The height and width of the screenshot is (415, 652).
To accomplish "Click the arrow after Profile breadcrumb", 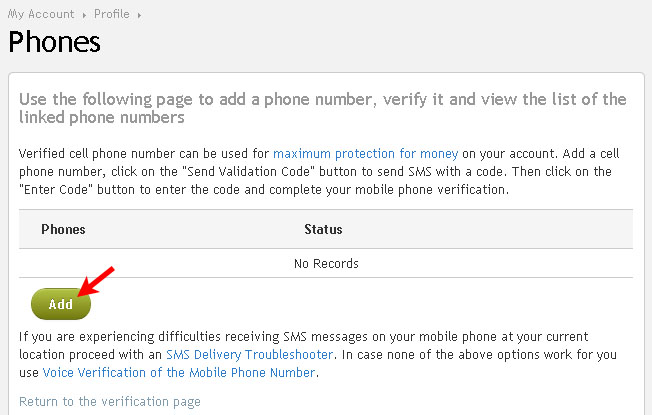I will coord(138,15).
